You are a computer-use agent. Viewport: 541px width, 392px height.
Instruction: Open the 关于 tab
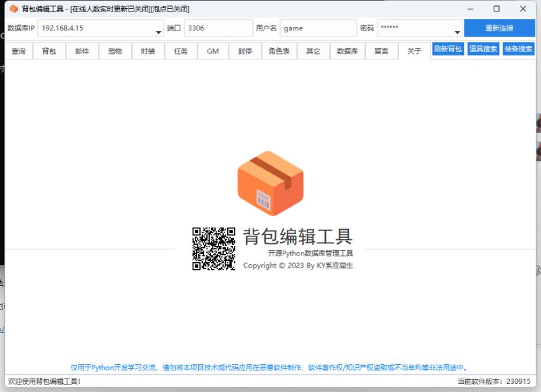(415, 50)
